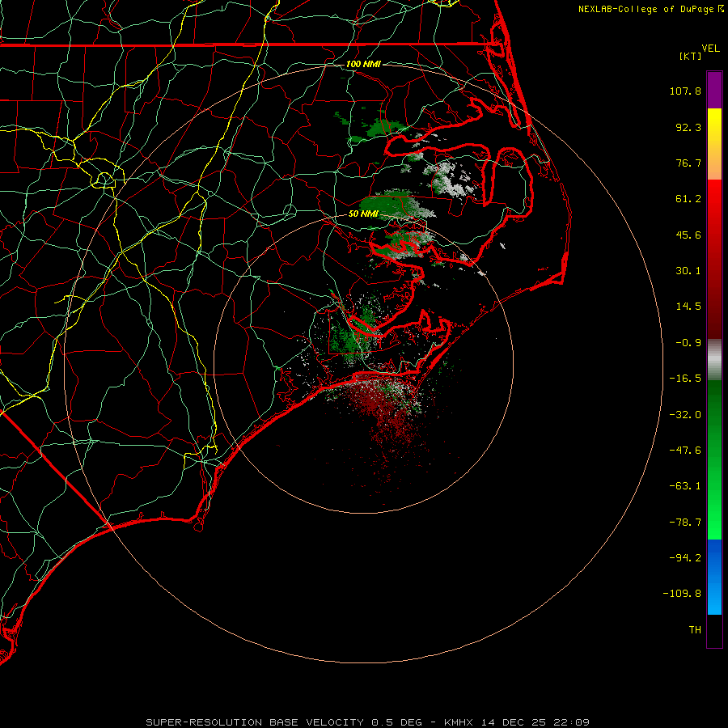728x728 pixels.
Task: Click the 76.7 velocity scale value
Action: (x=688, y=163)
